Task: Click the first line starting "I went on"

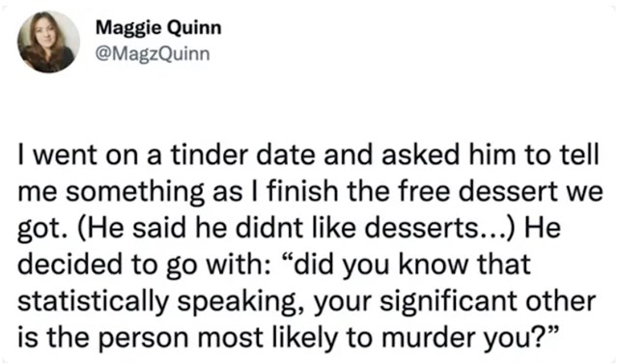Action: coord(308,154)
